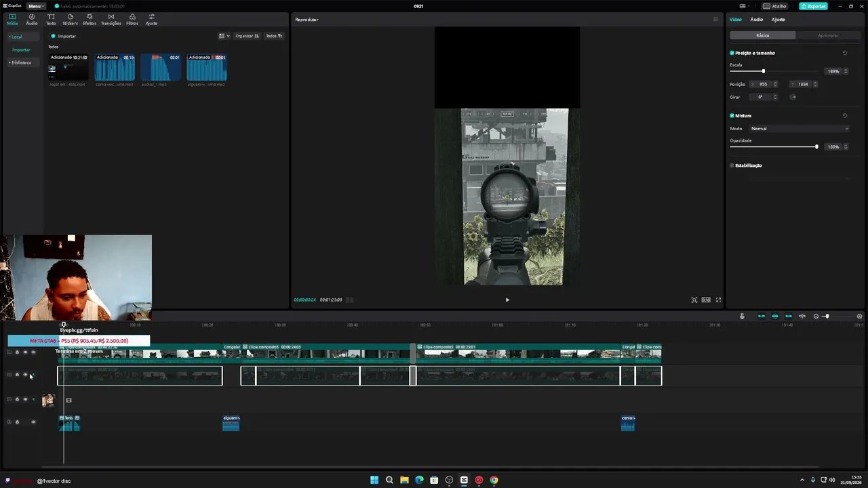Image resolution: width=868 pixels, height=488 pixels.
Task: Open the Filtros panel
Action: pyautogui.click(x=132, y=20)
